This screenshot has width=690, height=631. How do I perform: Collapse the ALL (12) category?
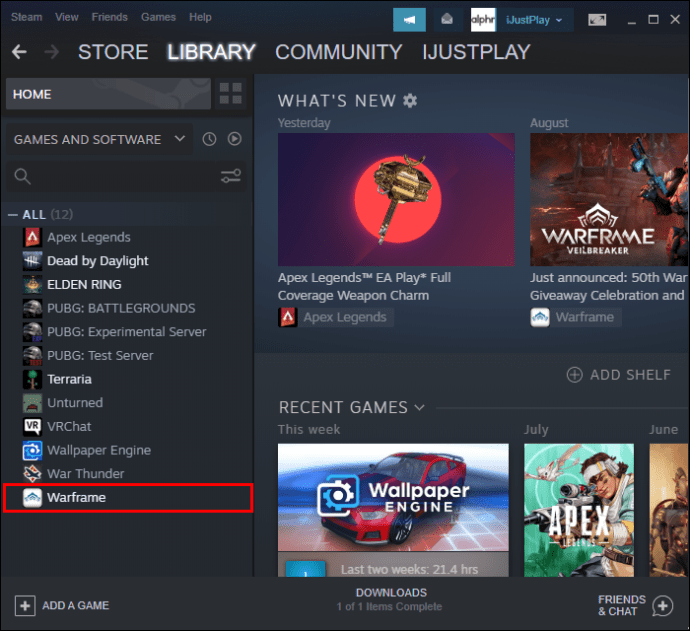pyautogui.click(x=13, y=215)
